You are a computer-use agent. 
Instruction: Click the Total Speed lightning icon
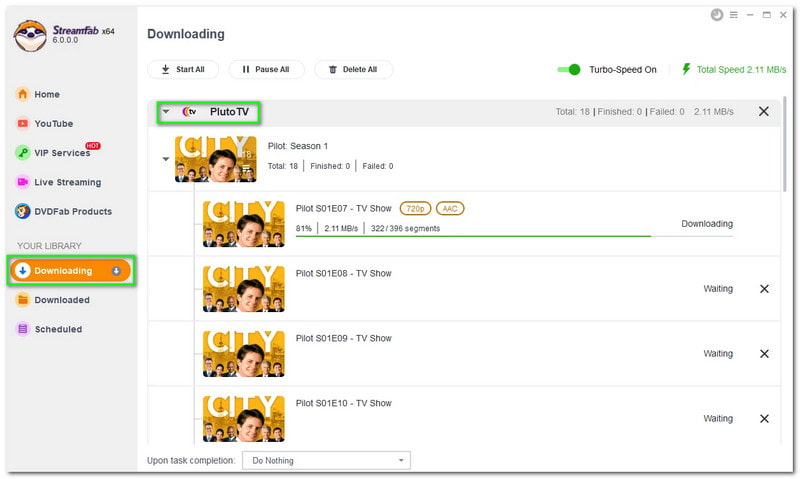[x=686, y=69]
